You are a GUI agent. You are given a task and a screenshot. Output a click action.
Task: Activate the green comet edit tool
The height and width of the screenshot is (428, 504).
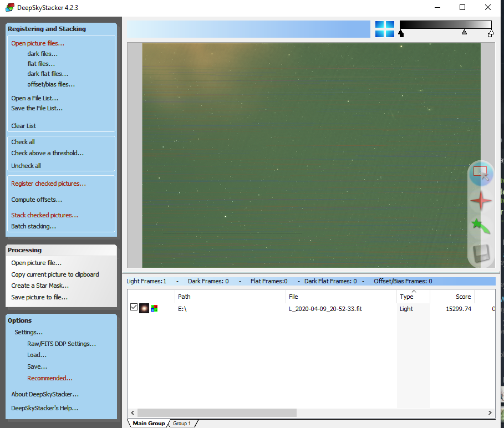click(481, 226)
